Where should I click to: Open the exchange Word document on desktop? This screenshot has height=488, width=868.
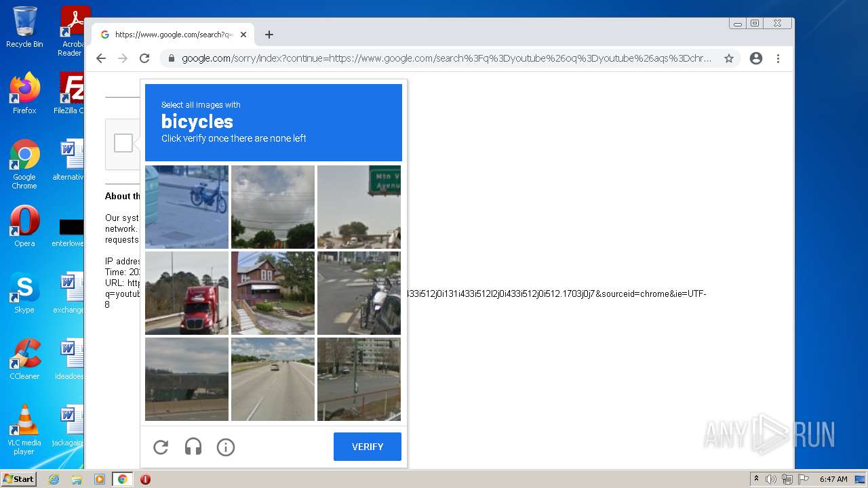click(69, 292)
